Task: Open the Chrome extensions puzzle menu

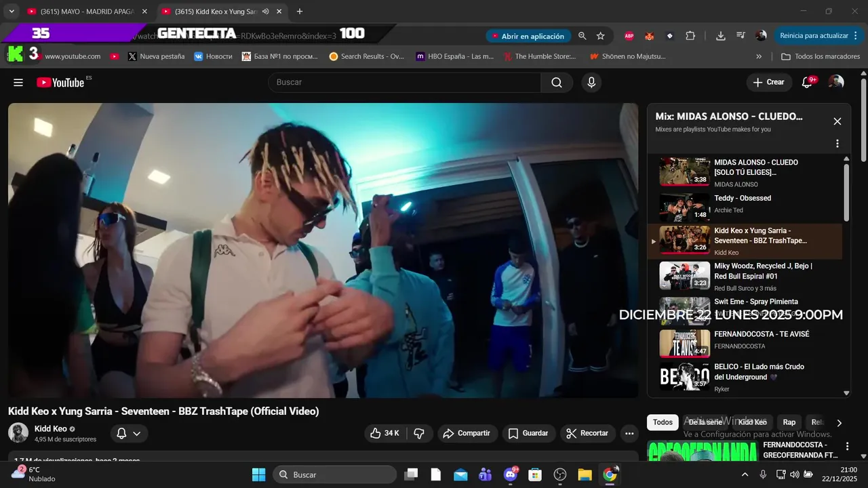Action: pyautogui.click(x=690, y=36)
